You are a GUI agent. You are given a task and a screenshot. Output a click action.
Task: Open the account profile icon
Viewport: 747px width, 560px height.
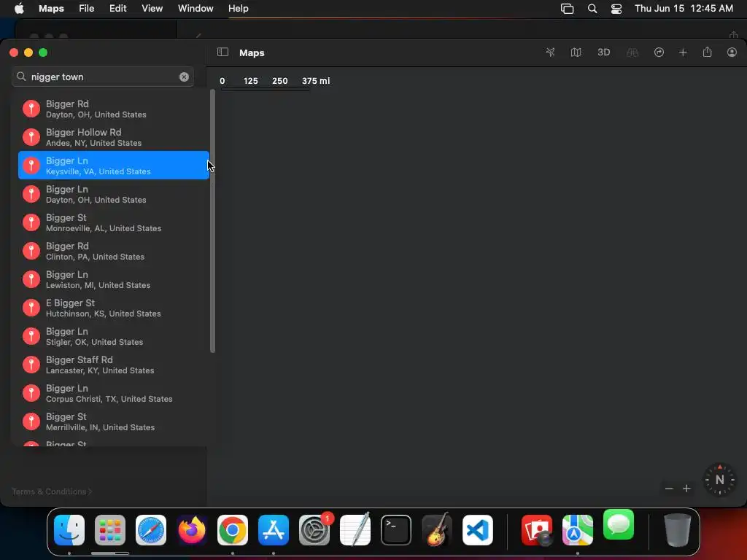[732, 52]
